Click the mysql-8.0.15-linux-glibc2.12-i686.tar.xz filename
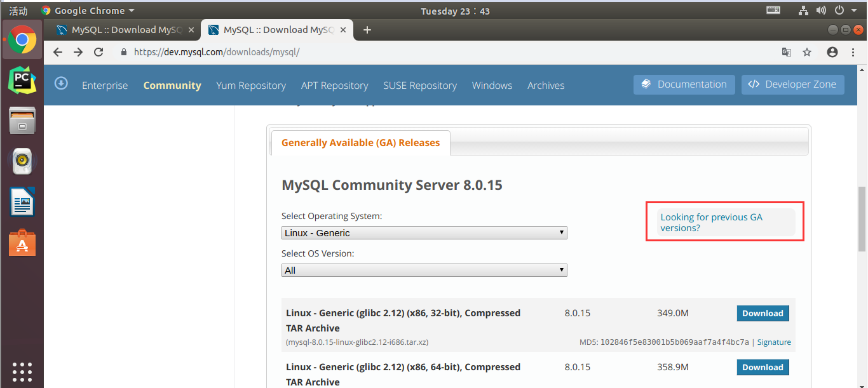The image size is (868, 388). [x=357, y=342]
